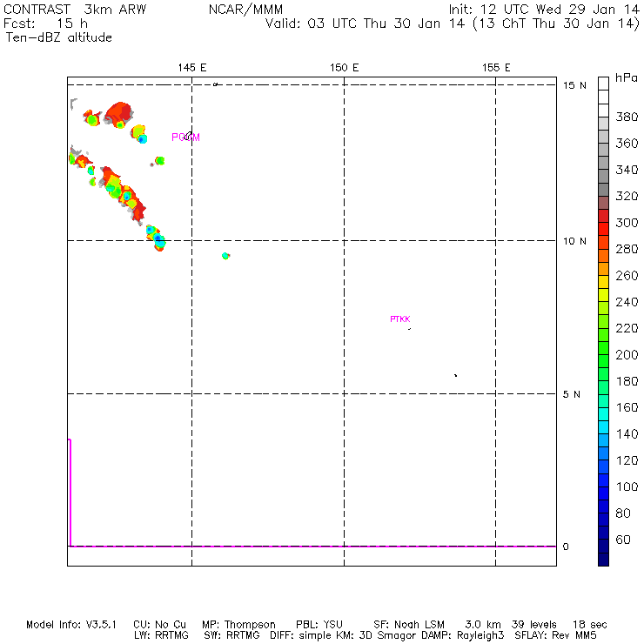Click the '60' colorbar value
The height and width of the screenshot is (644, 644).
click(623, 540)
